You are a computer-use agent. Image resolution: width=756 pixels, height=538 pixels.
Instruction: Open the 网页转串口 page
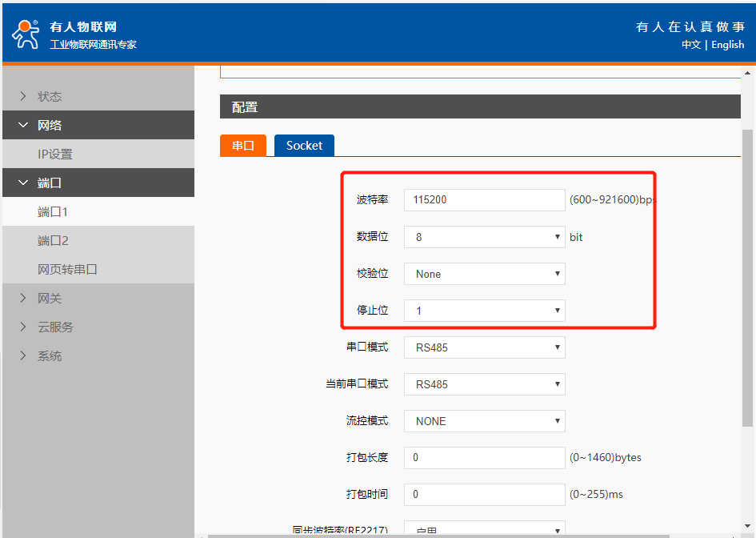point(67,270)
